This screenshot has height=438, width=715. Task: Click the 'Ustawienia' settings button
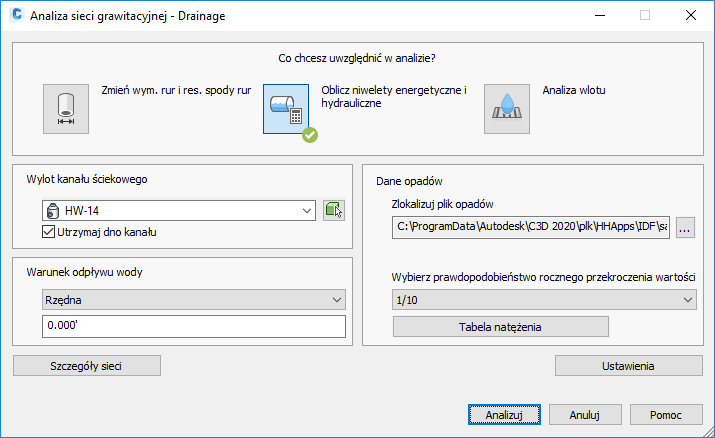point(628,365)
